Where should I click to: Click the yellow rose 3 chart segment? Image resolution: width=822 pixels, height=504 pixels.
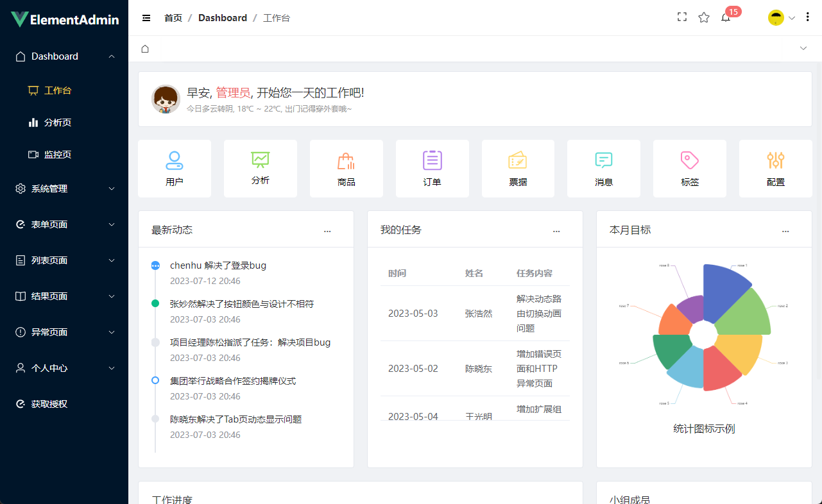pyautogui.click(x=741, y=351)
